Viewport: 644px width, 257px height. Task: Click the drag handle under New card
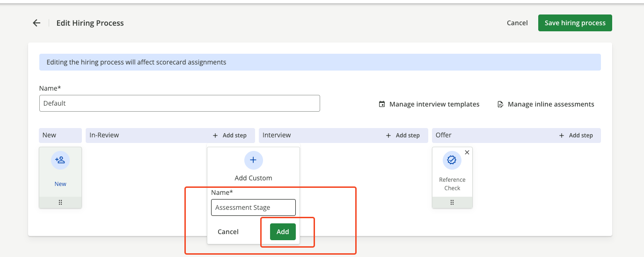pyautogui.click(x=60, y=203)
